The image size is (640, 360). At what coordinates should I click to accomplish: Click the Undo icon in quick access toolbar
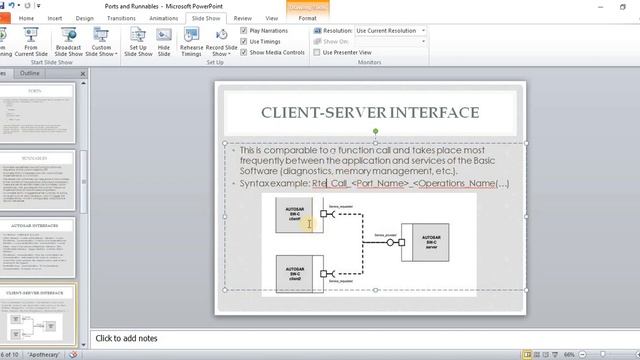click(11, 6)
